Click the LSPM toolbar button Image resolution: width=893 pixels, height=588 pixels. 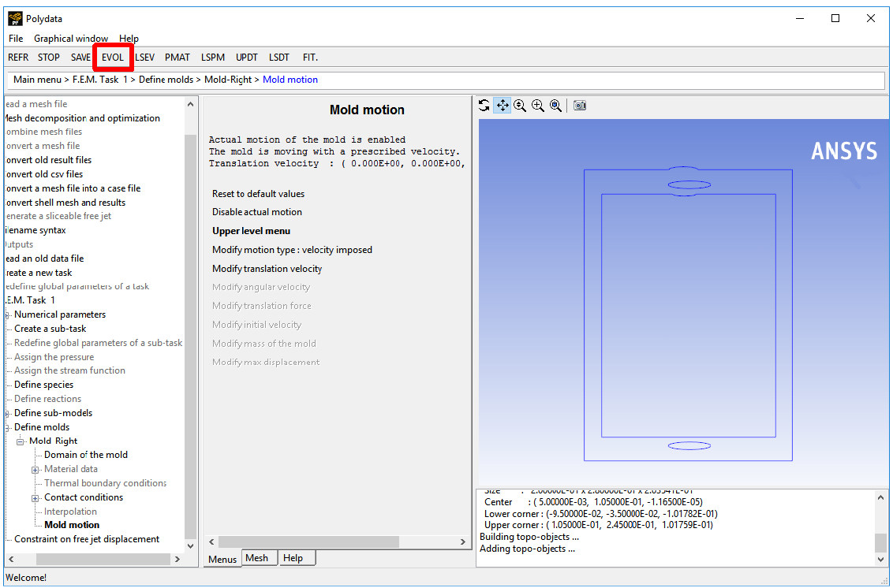tap(212, 58)
